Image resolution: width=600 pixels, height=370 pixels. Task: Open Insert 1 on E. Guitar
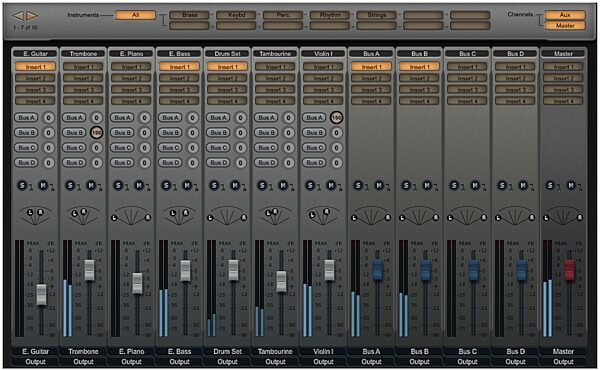[x=35, y=67]
